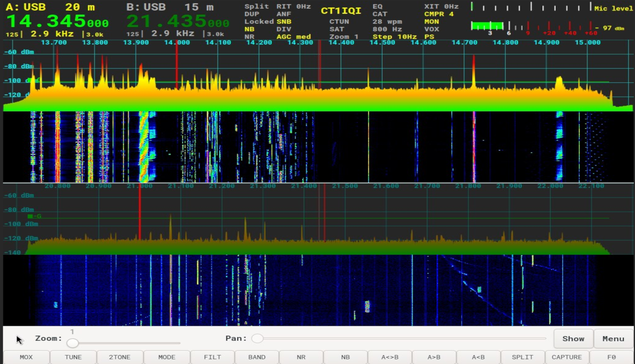Screen dimensions: 635x364
Task: Click the VFO B 2.9 kHz filter readout
Action: [x=173, y=34]
